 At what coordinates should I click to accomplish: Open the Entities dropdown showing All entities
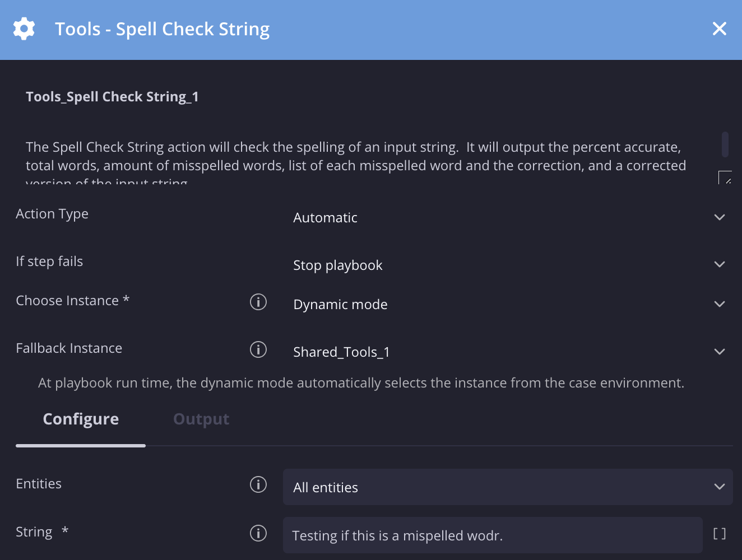point(507,487)
